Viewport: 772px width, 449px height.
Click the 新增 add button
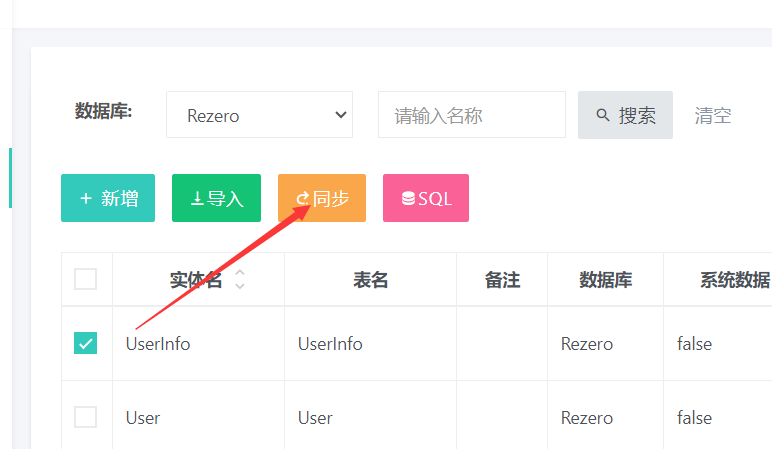point(108,198)
